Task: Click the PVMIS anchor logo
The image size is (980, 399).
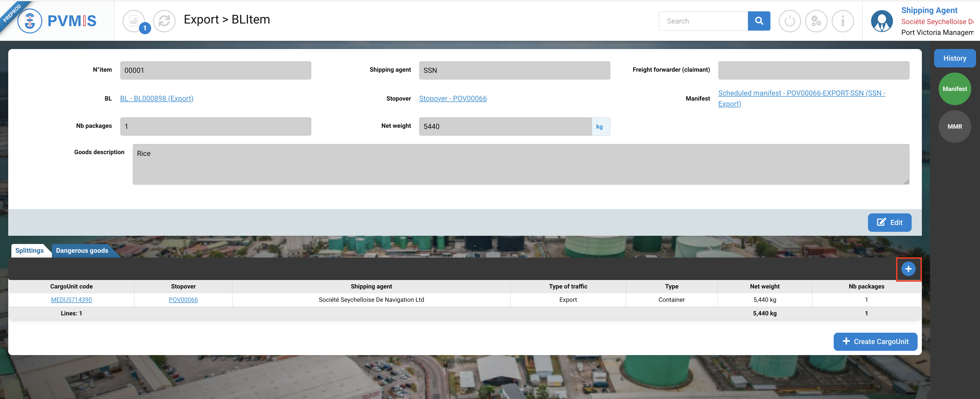Action: [x=30, y=21]
